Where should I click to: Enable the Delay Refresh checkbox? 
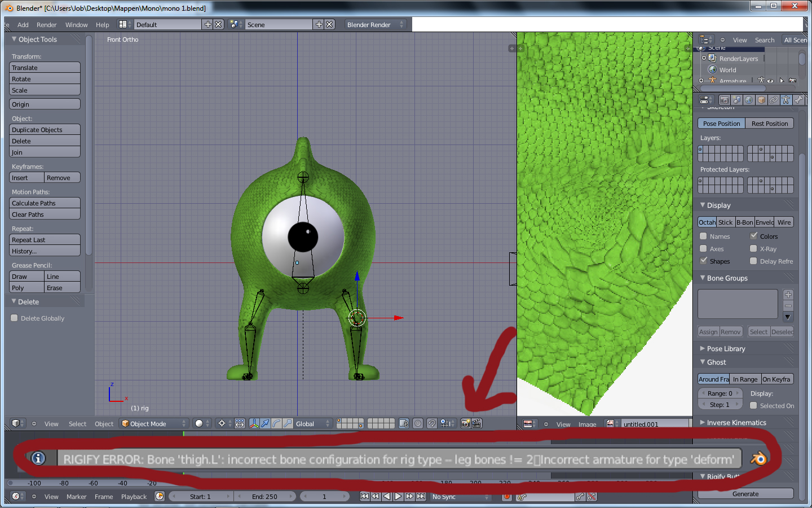tap(753, 261)
